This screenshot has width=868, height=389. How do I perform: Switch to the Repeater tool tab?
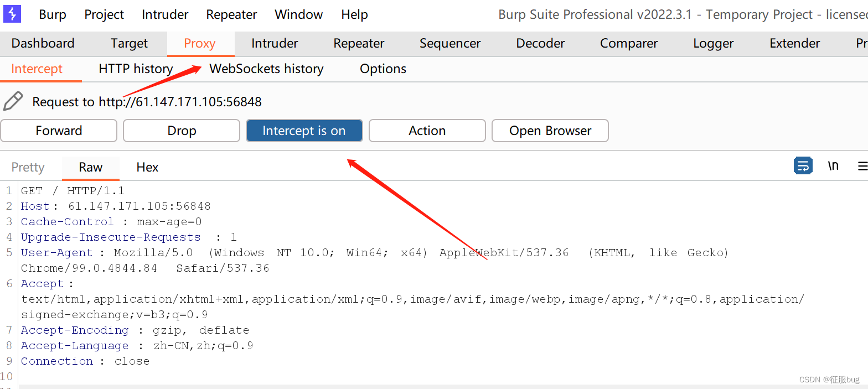pyautogui.click(x=359, y=43)
